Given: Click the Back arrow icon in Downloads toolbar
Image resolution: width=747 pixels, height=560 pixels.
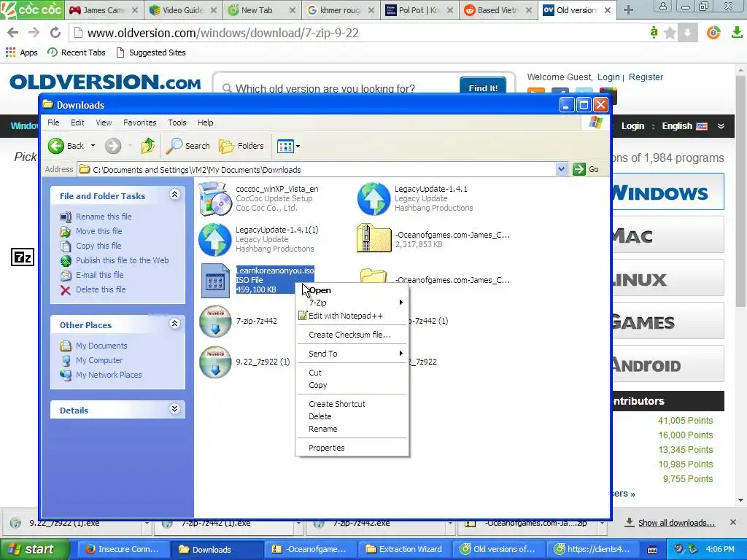Looking at the screenshot, I should click(55, 146).
